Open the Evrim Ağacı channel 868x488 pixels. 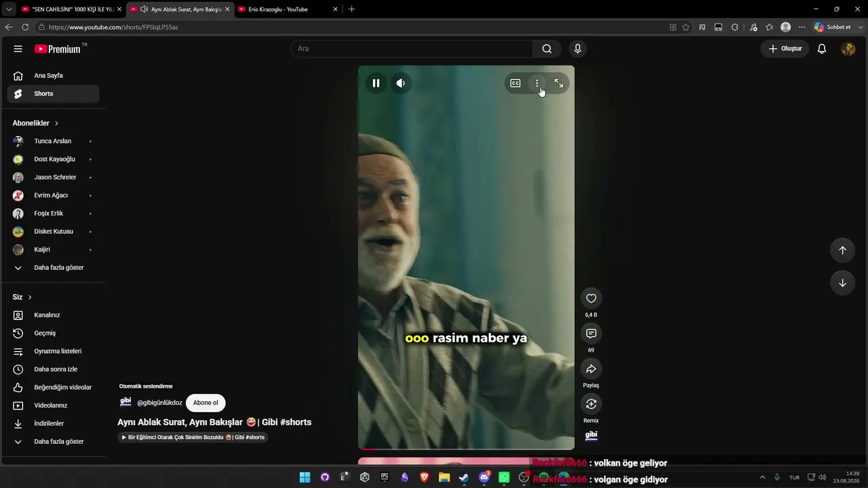click(x=54, y=195)
